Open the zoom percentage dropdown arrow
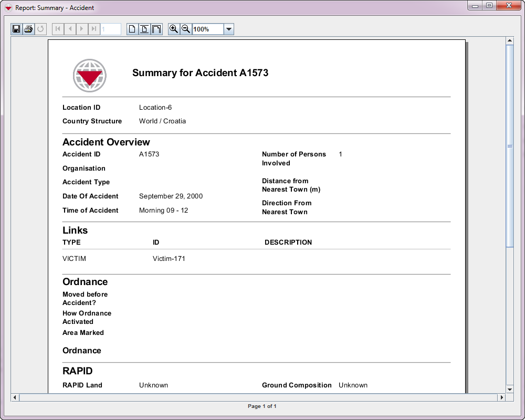525x420 pixels. 229,29
